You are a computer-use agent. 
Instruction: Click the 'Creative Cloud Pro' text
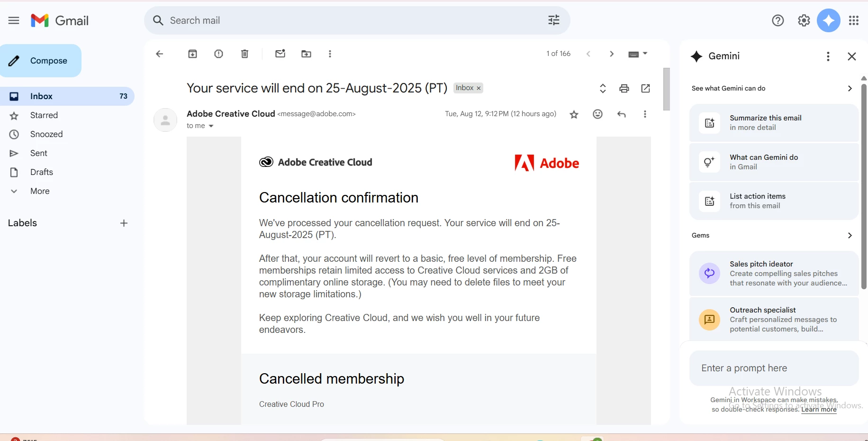pos(291,404)
